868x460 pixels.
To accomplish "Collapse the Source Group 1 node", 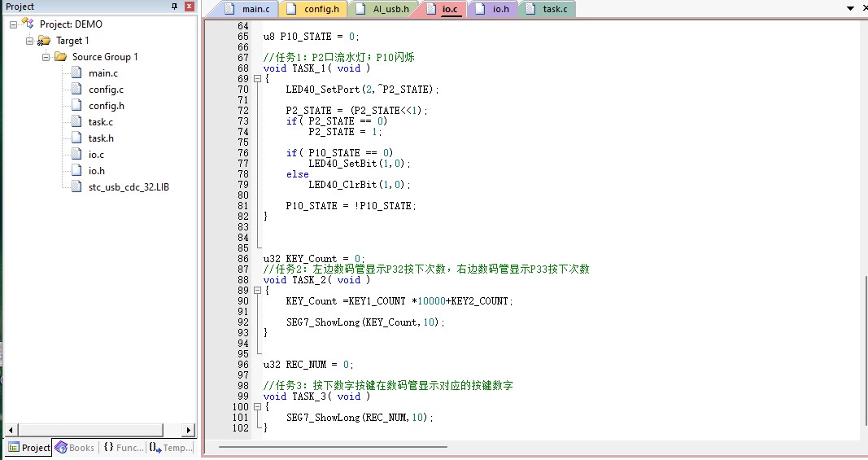I will 46,57.
